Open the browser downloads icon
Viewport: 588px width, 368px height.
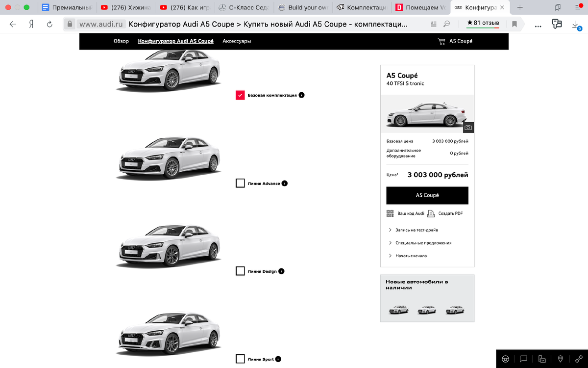pos(576,25)
